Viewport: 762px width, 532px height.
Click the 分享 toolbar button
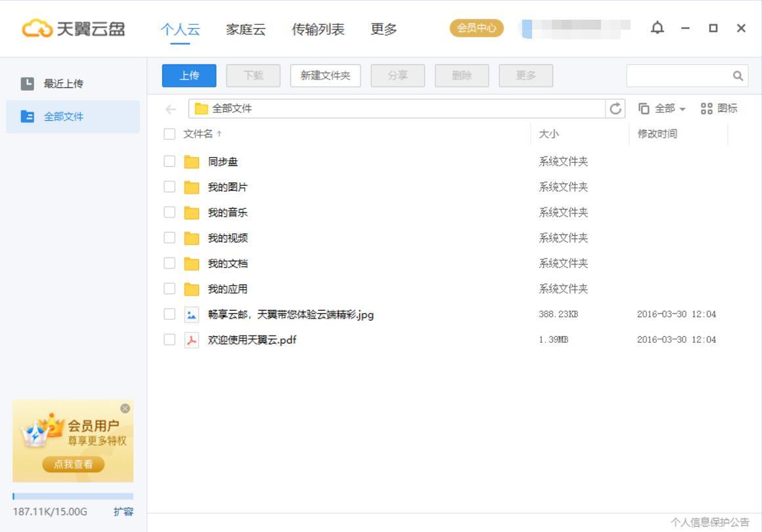click(397, 76)
